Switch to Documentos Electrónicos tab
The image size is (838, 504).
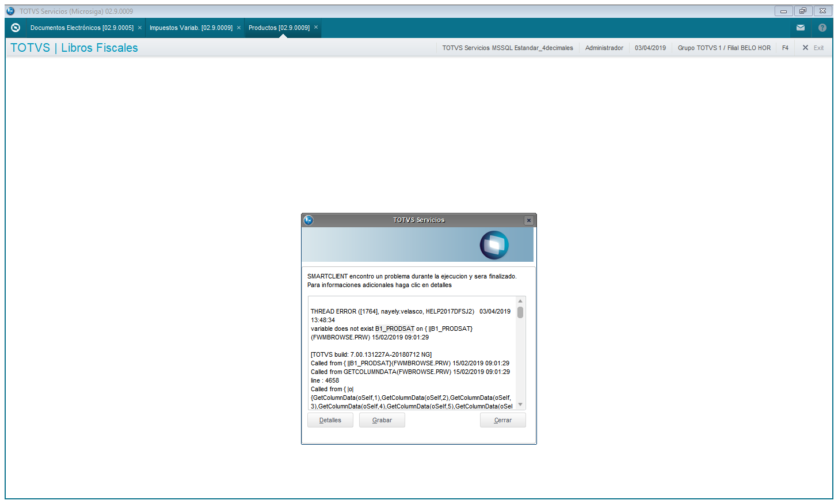[82, 28]
